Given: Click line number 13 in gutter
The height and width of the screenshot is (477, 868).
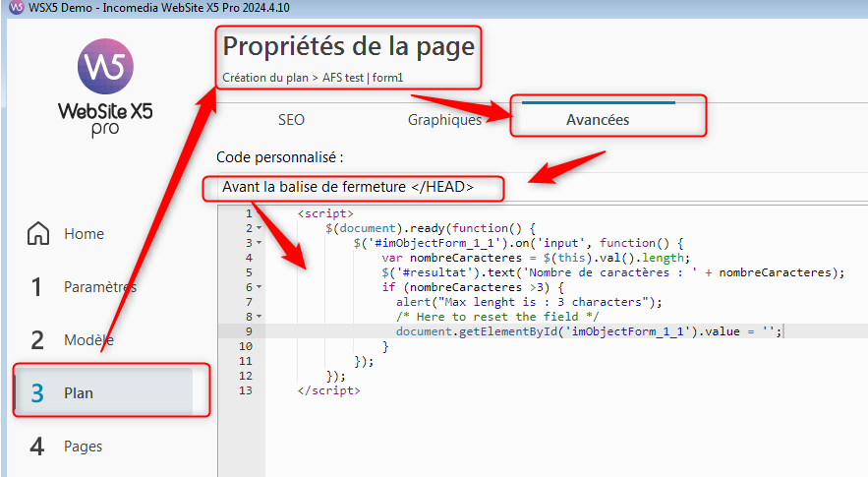Looking at the screenshot, I should (246, 390).
